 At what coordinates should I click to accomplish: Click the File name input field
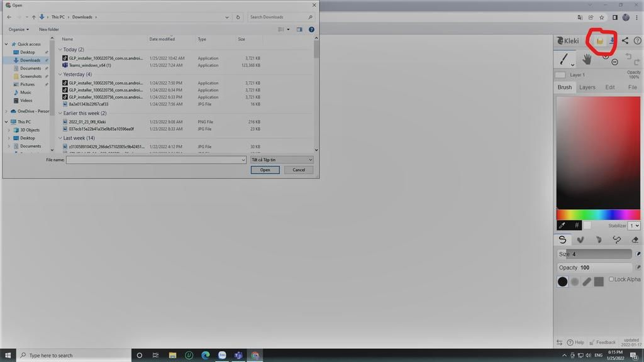pyautogui.click(x=156, y=160)
